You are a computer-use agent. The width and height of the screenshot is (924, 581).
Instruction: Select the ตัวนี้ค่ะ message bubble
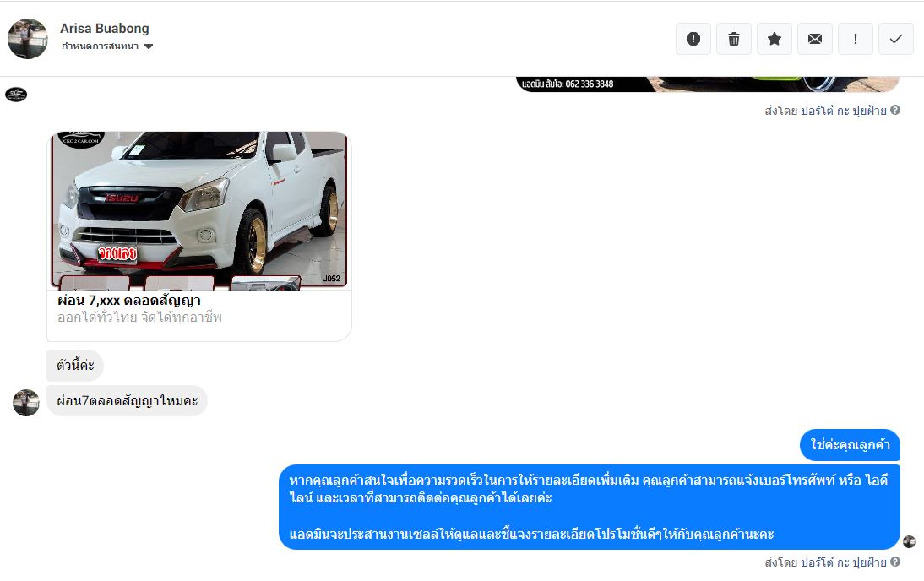[75, 366]
